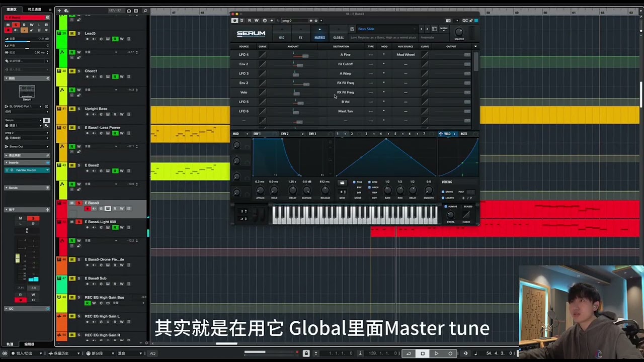The height and width of the screenshot is (362, 644).
Task: Click the transport play button
Action: coord(436,353)
